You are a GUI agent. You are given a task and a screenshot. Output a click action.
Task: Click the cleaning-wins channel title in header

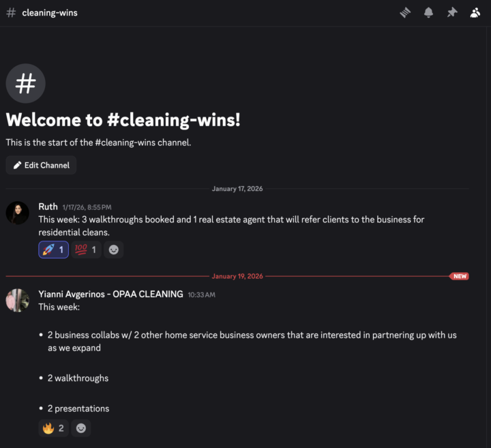click(49, 13)
